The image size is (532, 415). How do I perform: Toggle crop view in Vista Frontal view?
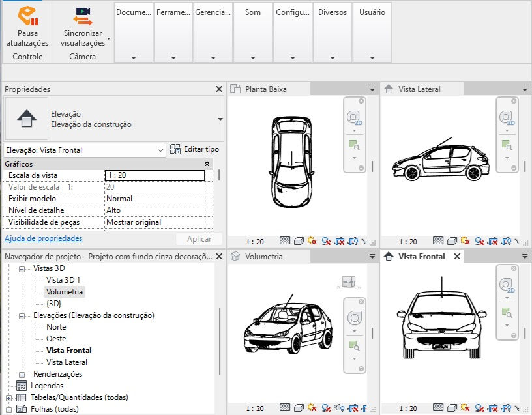pyautogui.click(x=493, y=408)
